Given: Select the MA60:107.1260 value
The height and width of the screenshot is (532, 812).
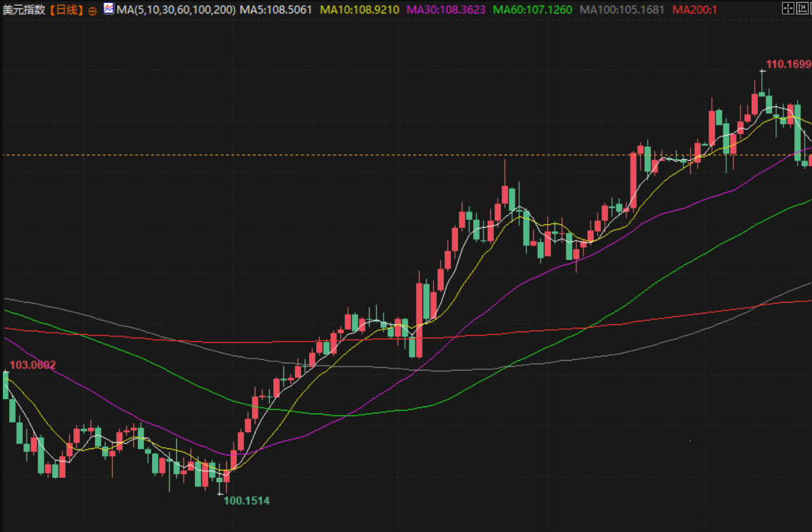Looking at the screenshot, I should (x=532, y=10).
